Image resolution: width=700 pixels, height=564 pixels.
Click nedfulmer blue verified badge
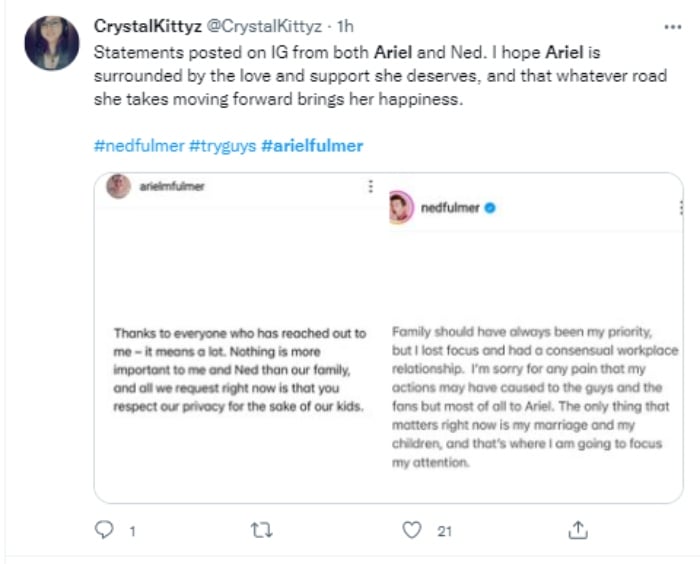490,208
